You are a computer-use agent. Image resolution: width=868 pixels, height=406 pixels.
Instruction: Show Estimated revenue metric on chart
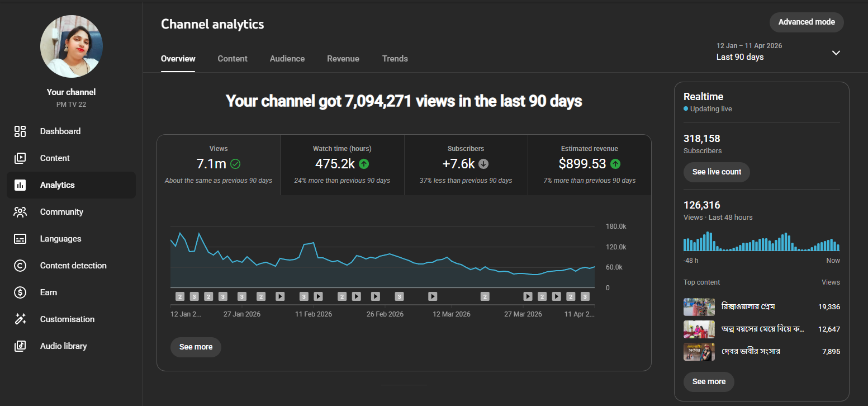pyautogui.click(x=589, y=165)
